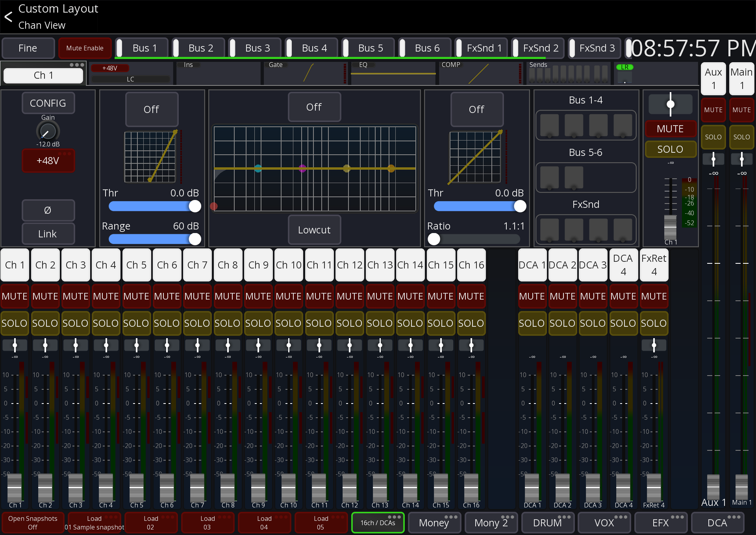Select the magenta EQ band point
This screenshot has width=756, height=535.
point(302,168)
